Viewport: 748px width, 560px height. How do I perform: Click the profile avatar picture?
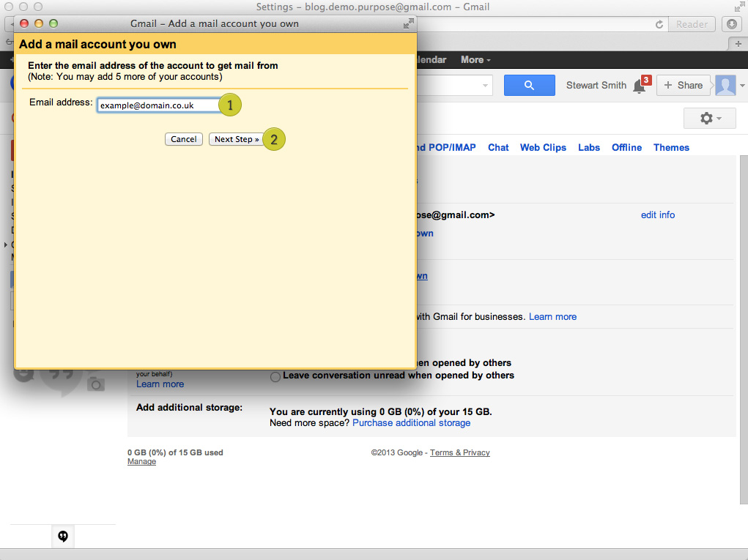point(725,86)
